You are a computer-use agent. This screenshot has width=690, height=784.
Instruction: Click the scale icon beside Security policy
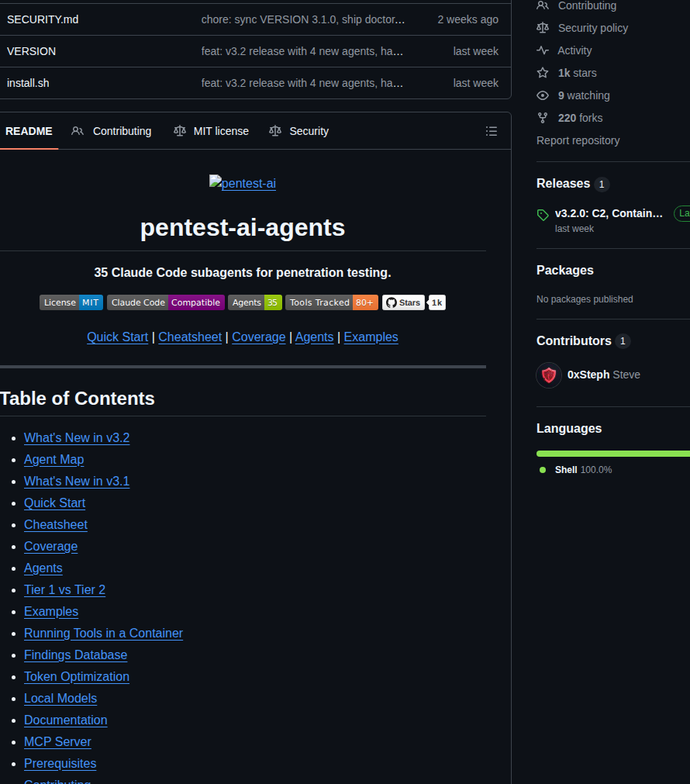(543, 28)
